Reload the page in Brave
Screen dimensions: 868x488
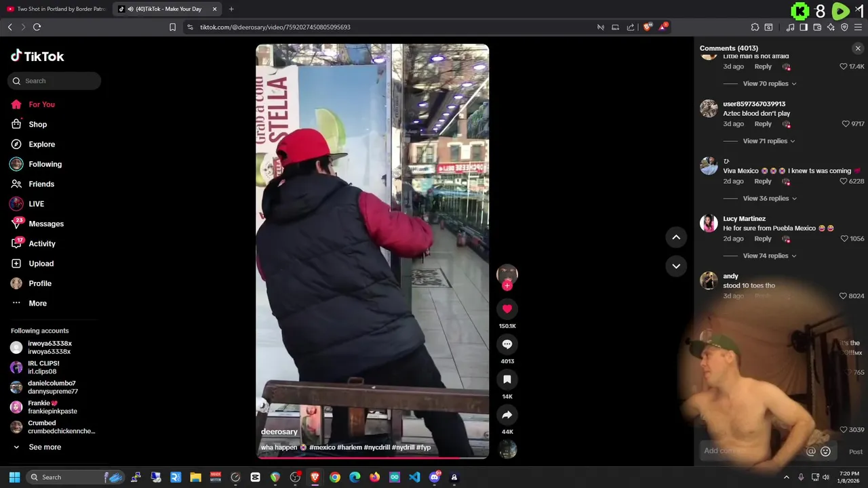(x=37, y=27)
